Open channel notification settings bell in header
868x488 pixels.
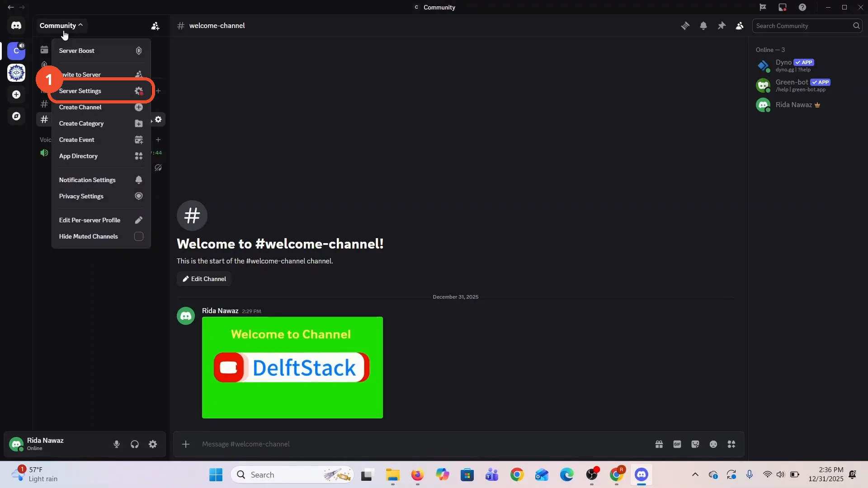pyautogui.click(x=703, y=26)
